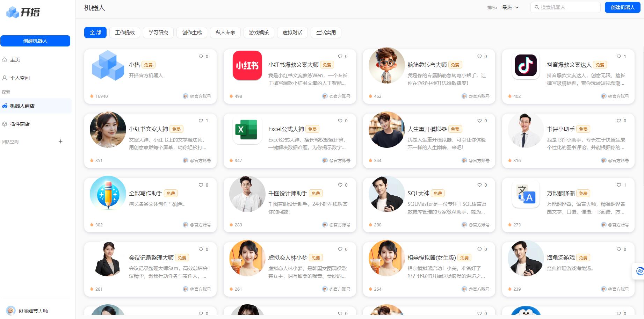Toggle the heart on 万能翻译器 card

[619, 185]
